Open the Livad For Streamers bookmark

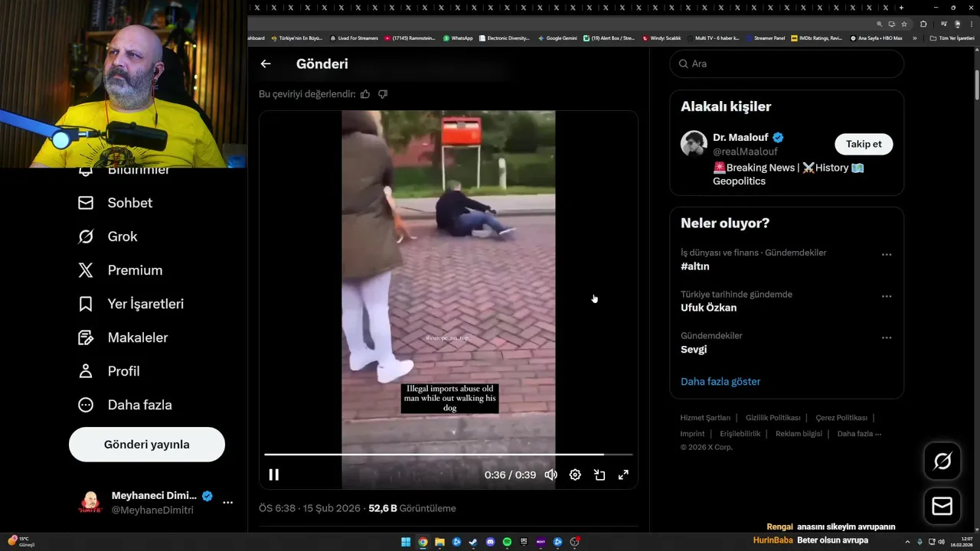pos(354,38)
